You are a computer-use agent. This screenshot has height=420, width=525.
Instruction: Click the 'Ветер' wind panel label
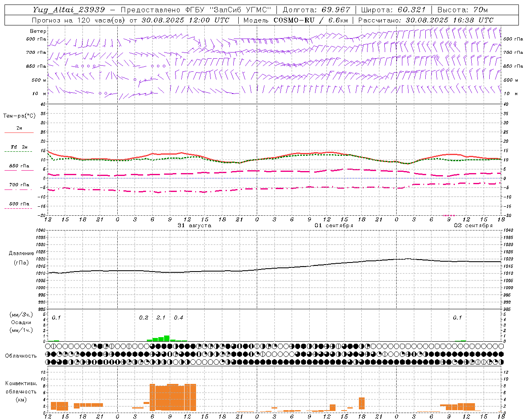[38, 31]
